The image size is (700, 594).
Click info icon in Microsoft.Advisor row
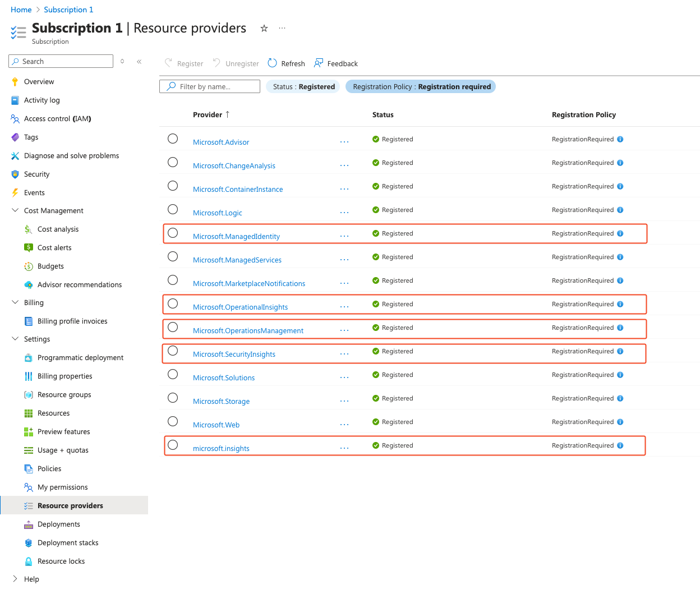click(620, 139)
